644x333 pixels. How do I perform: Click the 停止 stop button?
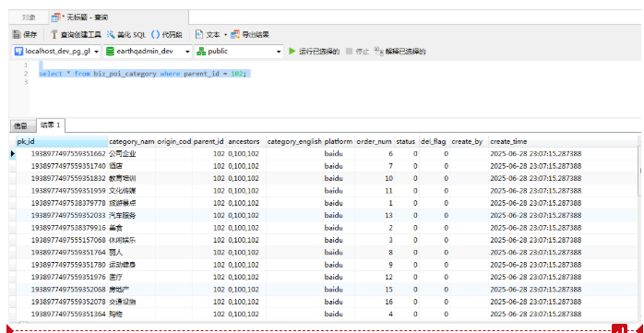pyautogui.click(x=357, y=52)
